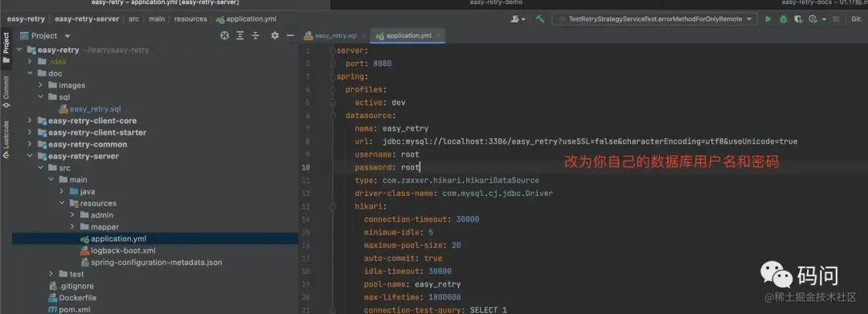Switch to the easy-retry-demo window tab
The height and width of the screenshot is (314, 868).
point(496,2)
